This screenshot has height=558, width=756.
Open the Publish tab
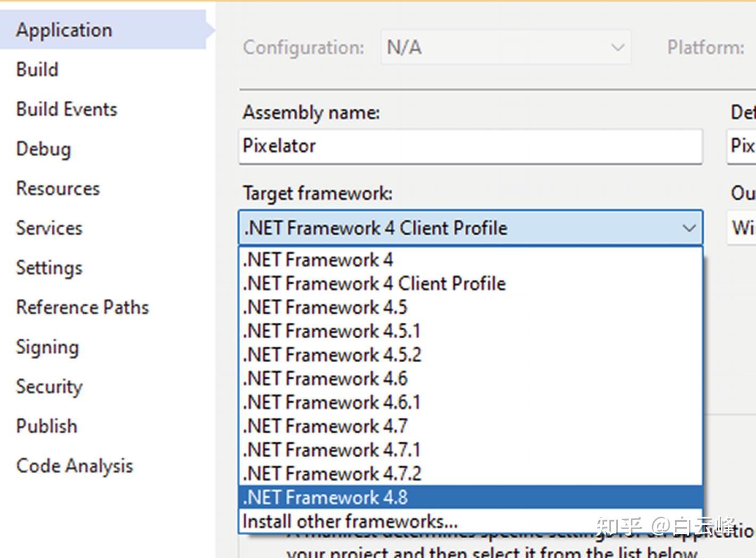coord(47,426)
